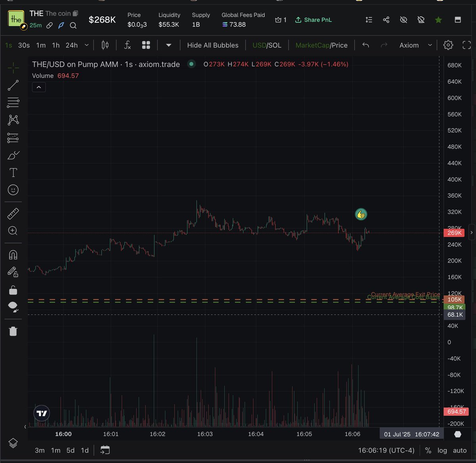Open the blue feather icon
The image size is (476, 463).
click(x=61, y=25)
